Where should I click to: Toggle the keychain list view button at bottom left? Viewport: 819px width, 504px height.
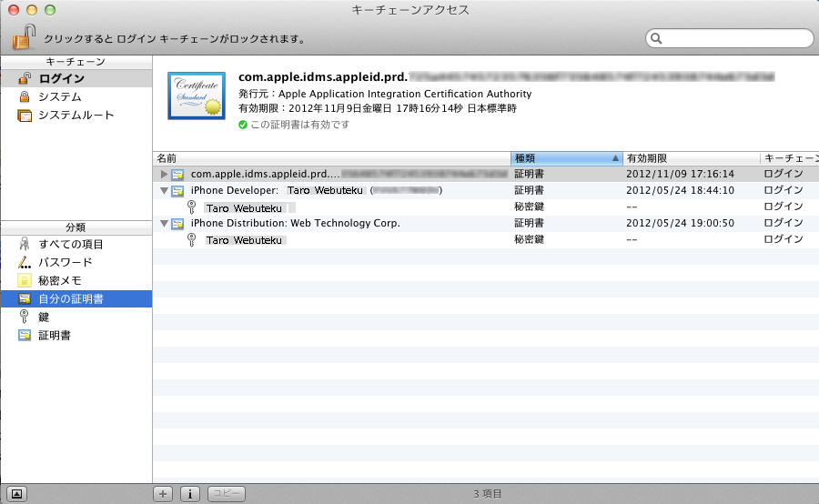tap(16, 494)
